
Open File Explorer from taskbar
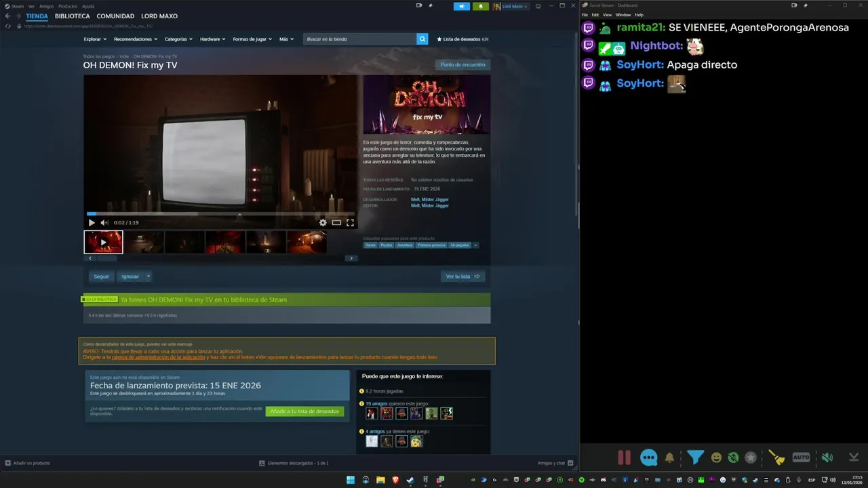pyautogui.click(x=380, y=480)
